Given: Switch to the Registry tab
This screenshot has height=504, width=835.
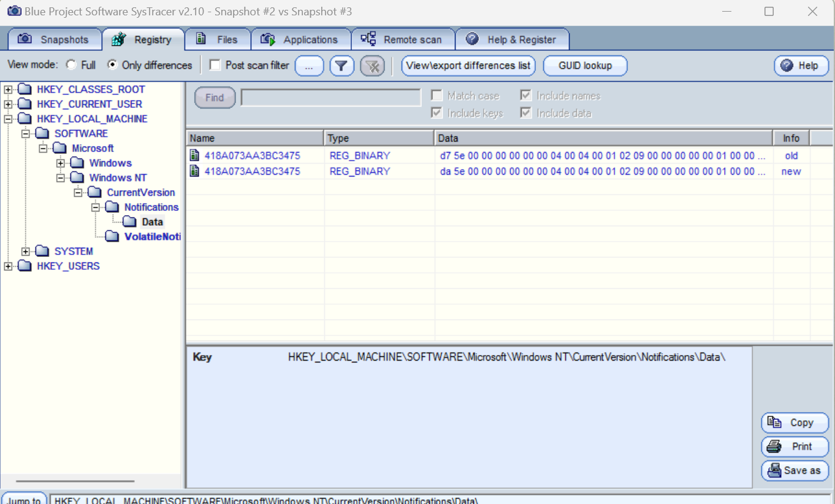Looking at the screenshot, I should pyautogui.click(x=143, y=39).
